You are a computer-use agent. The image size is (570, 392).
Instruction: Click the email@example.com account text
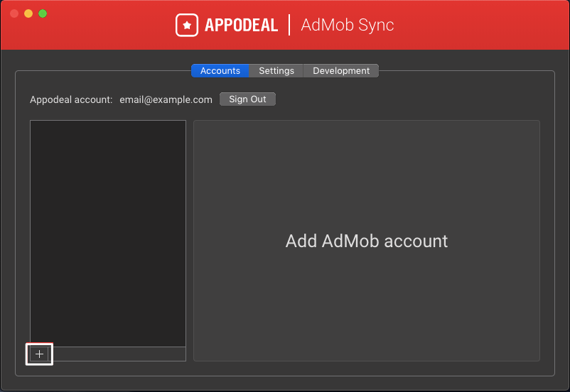(166, 99)
